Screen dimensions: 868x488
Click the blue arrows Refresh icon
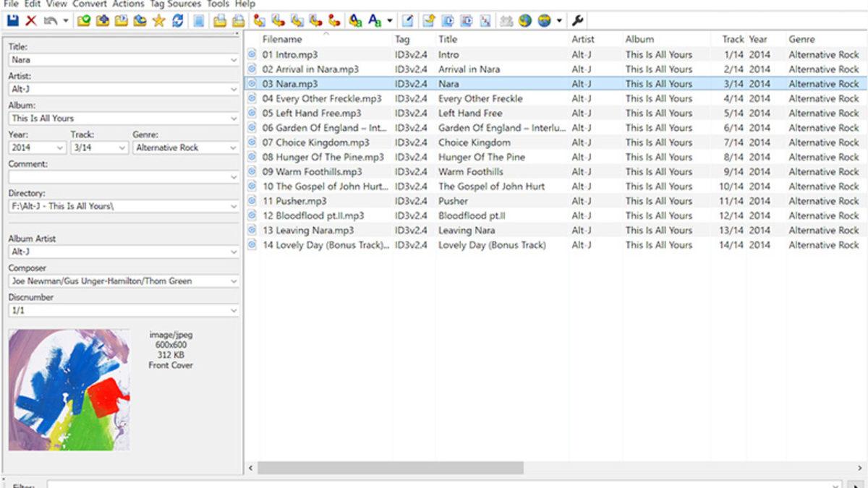coord(177,21)
